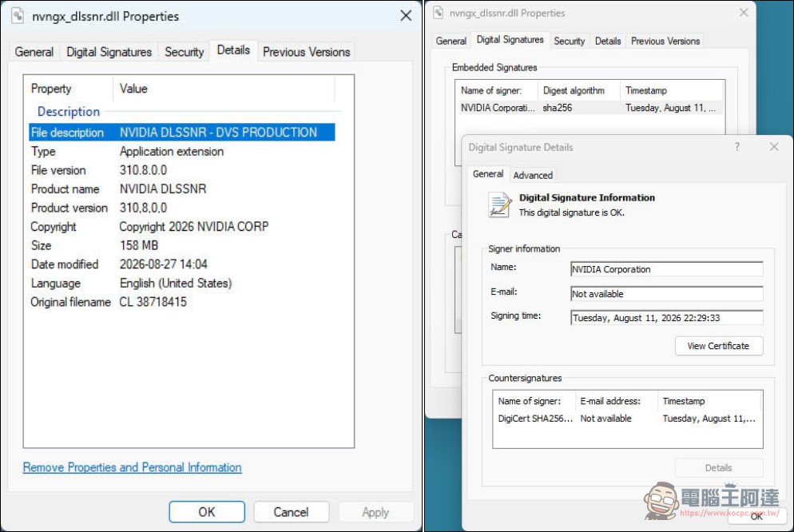The image size is (794, 532).
Task: Click Timestamp header in Embedded Signatures list
Action: 672,90
